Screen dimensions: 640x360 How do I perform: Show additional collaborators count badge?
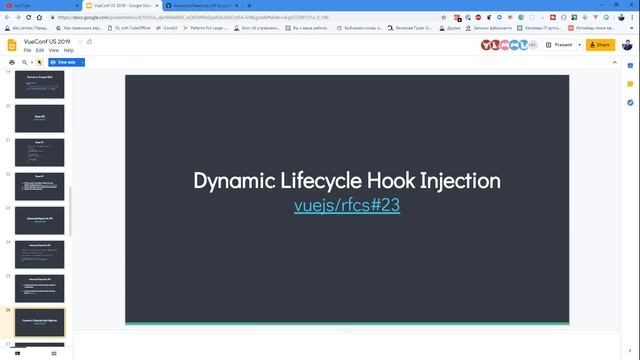click(x=533, y=45)
